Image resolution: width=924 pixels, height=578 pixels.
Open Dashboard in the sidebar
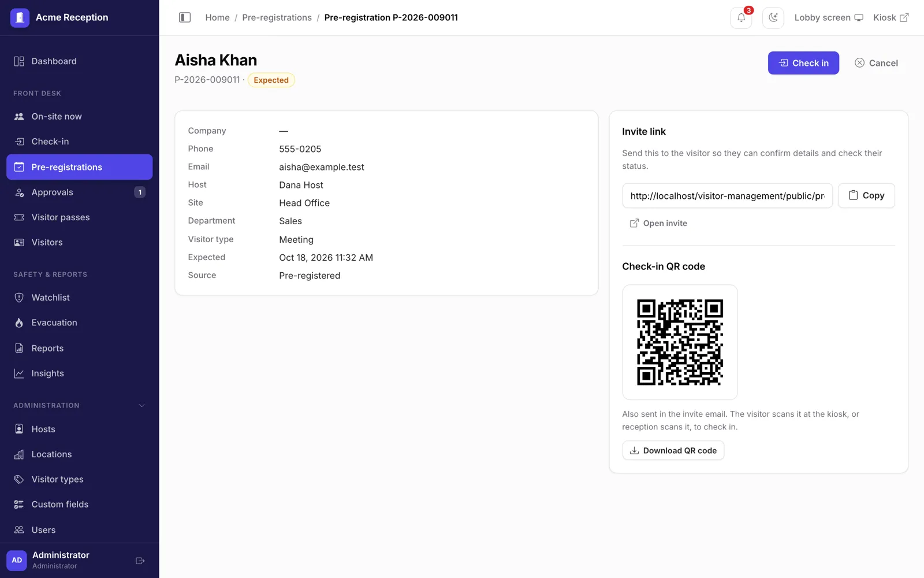click(80, 61)
